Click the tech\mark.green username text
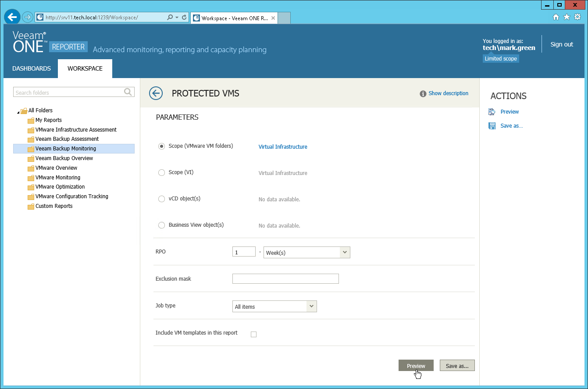 pyautogui.click(x=509, y=48)
